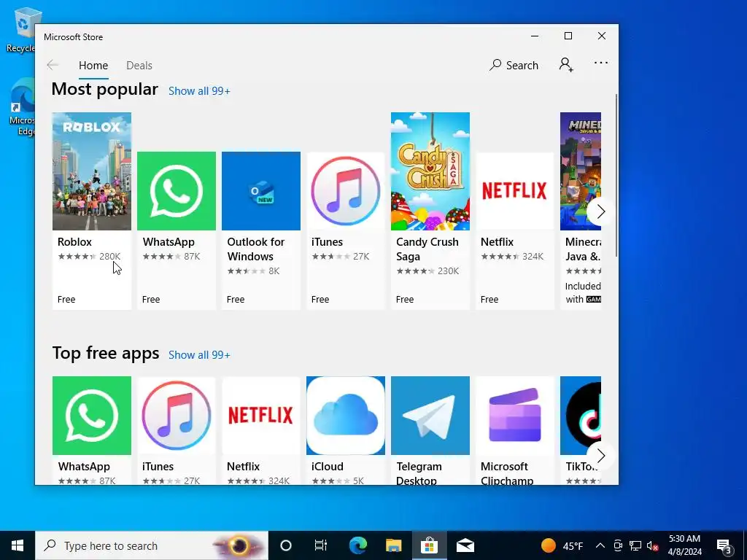Screen dimensions: 747x560
Task: Show next Most popular apps with arrow
Action: point(600,211)
